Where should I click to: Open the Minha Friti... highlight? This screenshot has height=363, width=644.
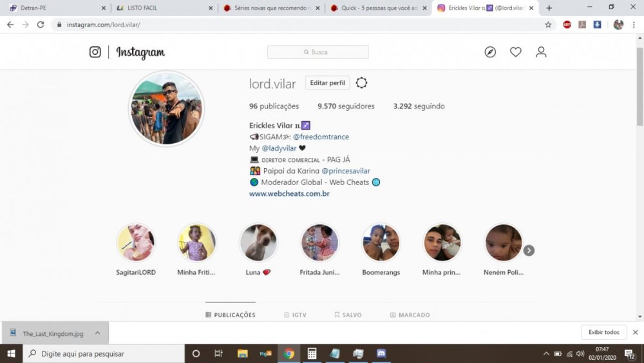[196, 242]
